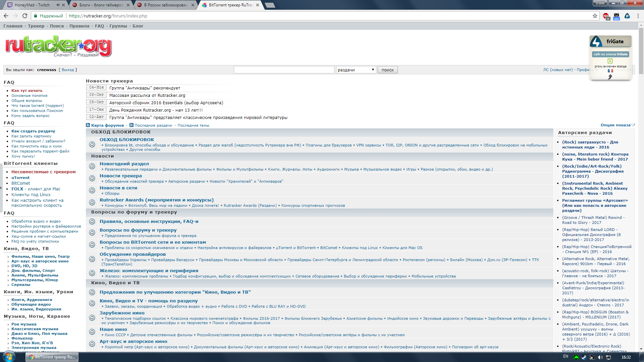Open news item День Рождения Rutracker.org
This screenshot has height=362, width=644.
tap(156, 110)
